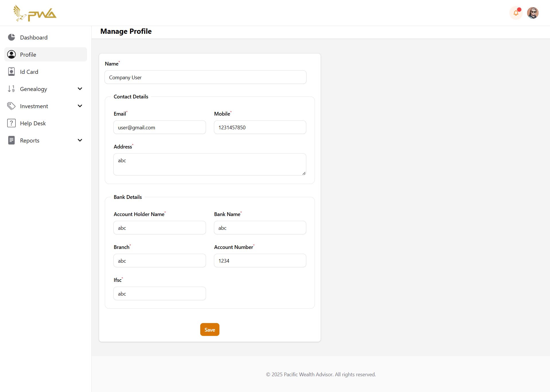Click the Address textarea resize handle
The width and height of the screenshot is (550, 392).
(304, 173)
